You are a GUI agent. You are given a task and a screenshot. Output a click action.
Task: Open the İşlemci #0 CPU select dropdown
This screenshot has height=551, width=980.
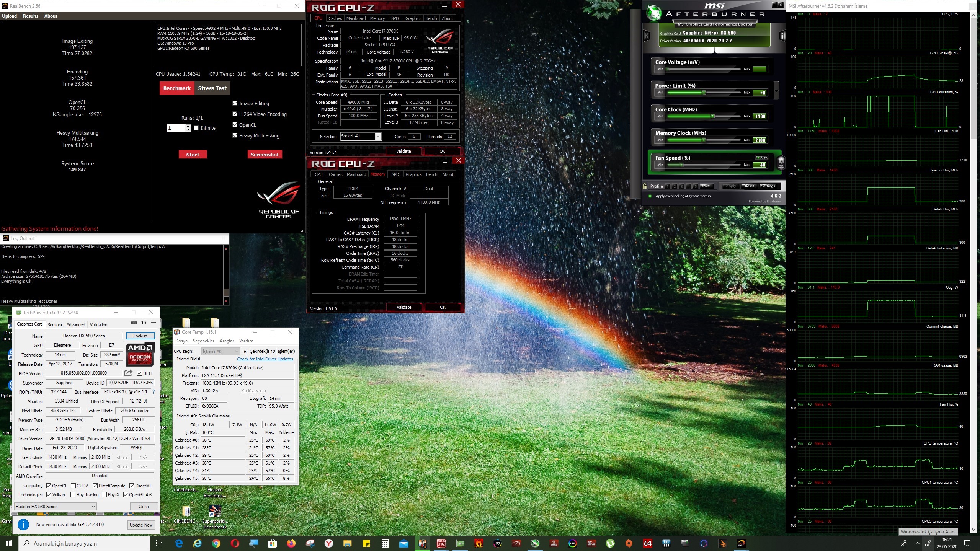pos(221,351)
